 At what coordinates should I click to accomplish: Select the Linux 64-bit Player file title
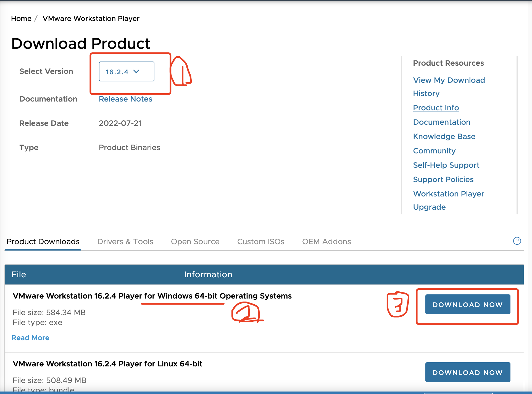(107, 364)
